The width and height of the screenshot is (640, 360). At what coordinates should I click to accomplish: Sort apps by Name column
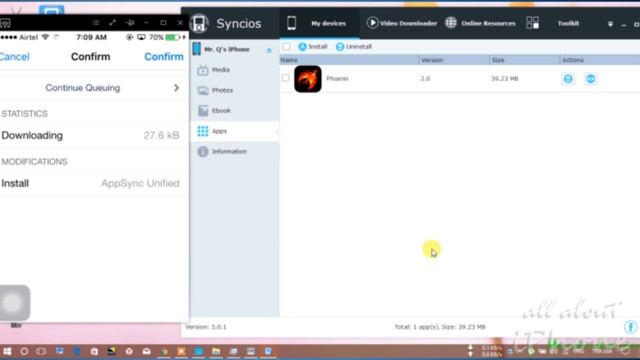tap(349, 60)
